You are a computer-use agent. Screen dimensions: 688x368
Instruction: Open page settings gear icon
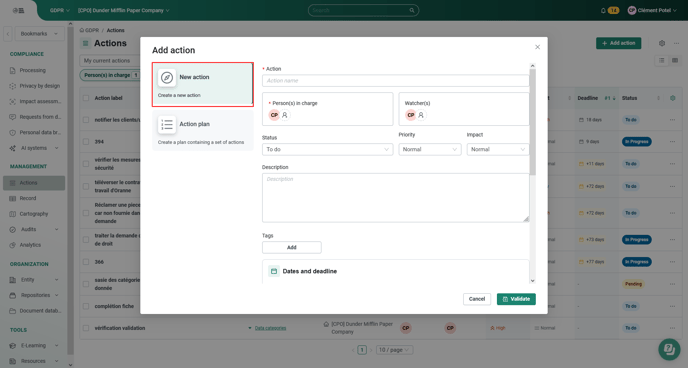click(x=662, y=43)
